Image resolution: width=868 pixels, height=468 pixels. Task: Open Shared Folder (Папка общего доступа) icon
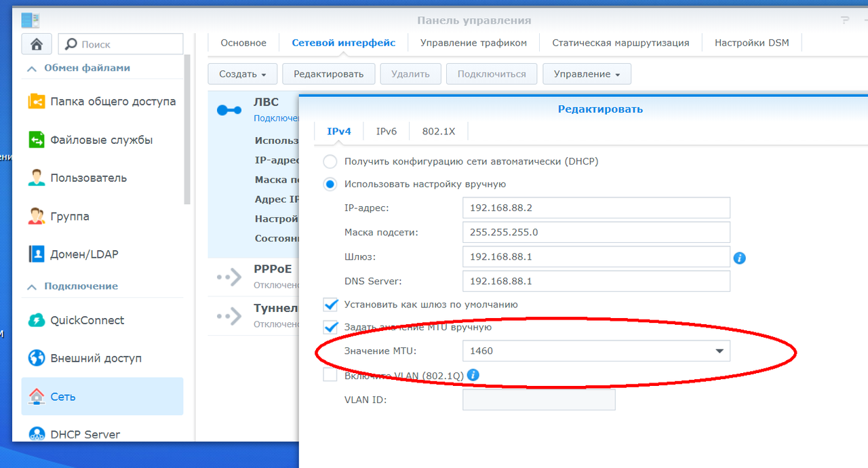[x=37, y=102]
